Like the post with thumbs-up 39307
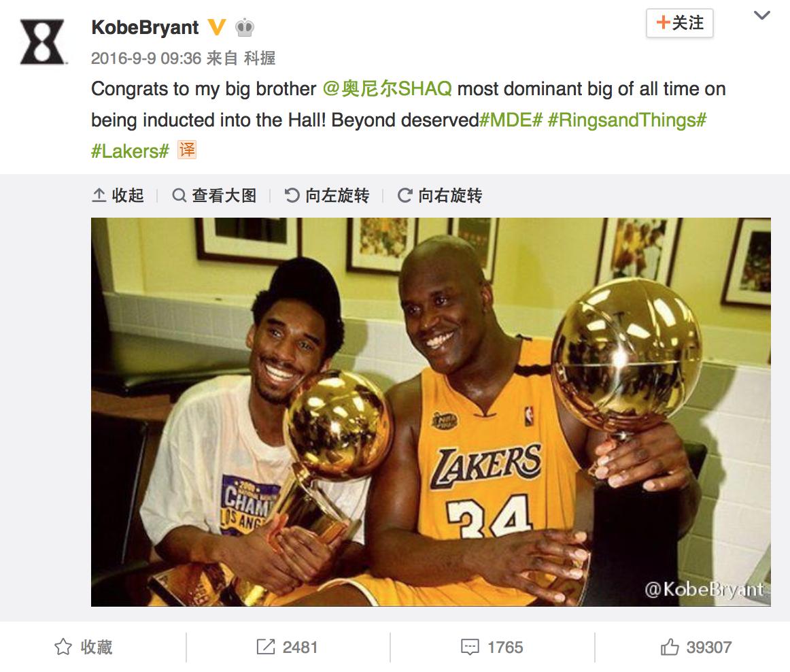 click(x=670, y=647)
